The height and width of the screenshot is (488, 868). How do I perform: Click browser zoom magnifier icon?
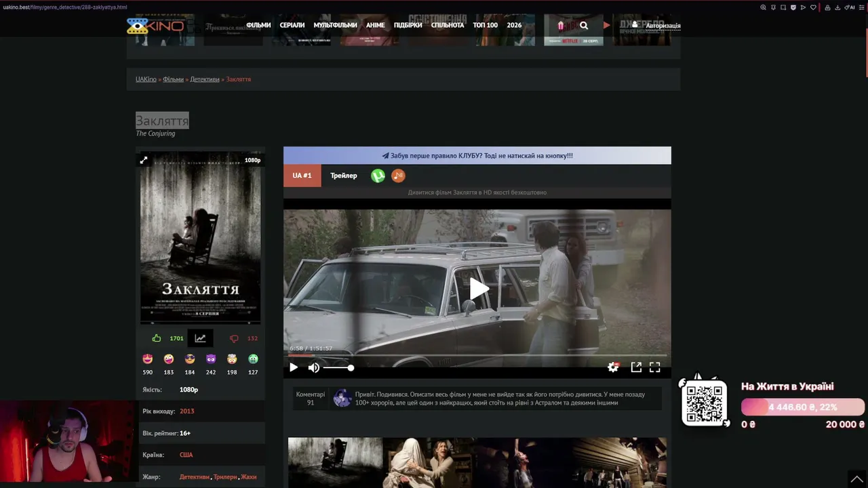(x=764, y=7)
